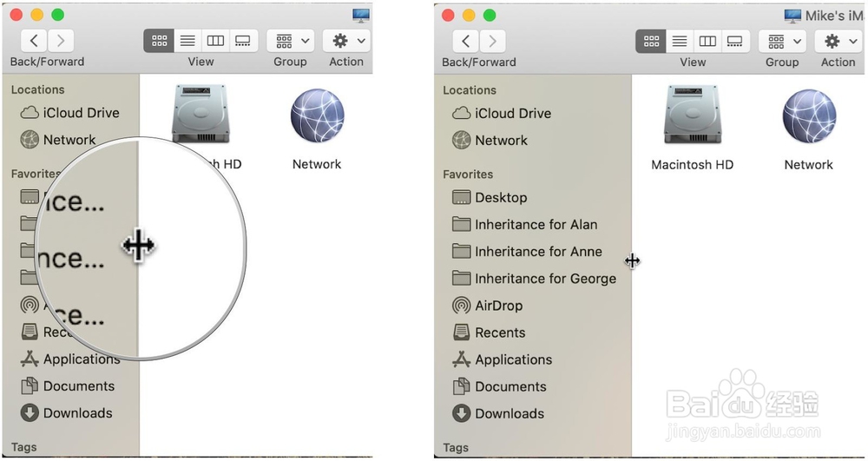
Task: Switch to icon view in left Finder window
Action: tap(159, 41)
